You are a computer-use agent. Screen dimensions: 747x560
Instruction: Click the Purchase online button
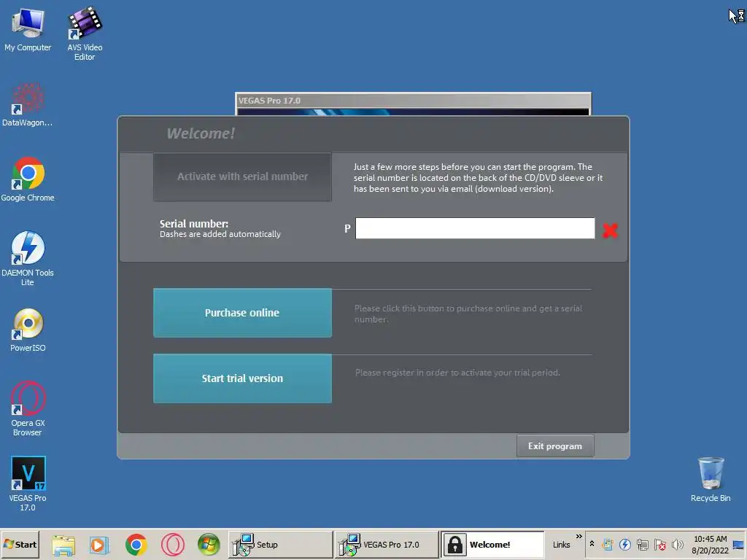pyautogui.click(x=242, y=313)
